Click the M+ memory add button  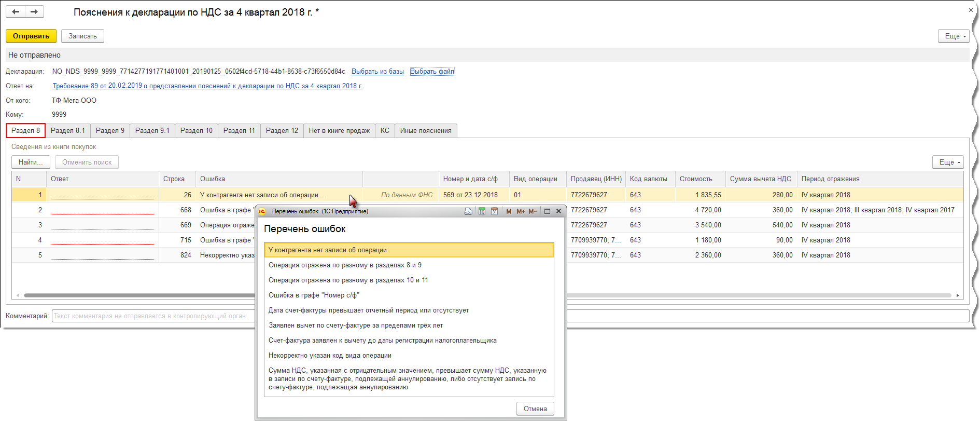[521, 211]
